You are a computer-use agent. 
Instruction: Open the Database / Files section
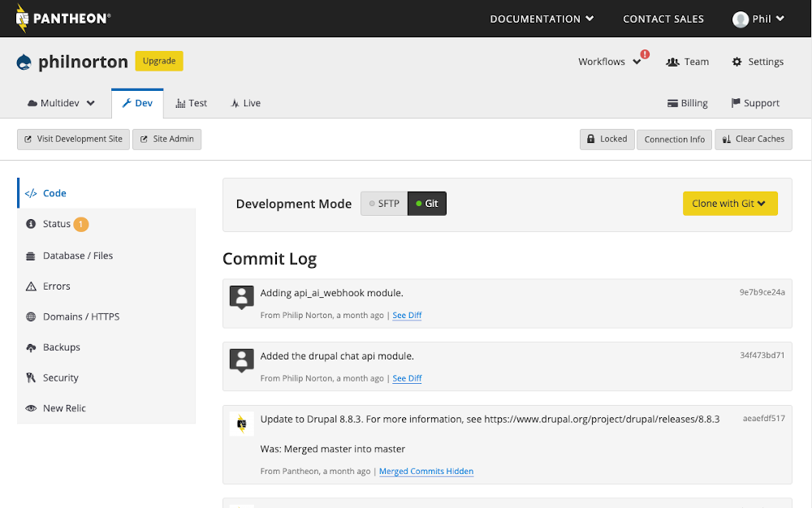[x=106, y=256]
